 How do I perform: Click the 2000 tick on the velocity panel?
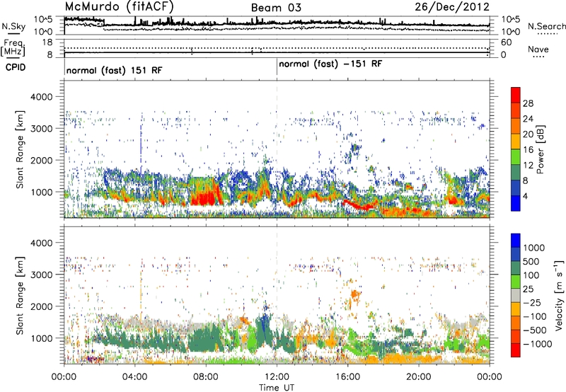tap(42, 306)
